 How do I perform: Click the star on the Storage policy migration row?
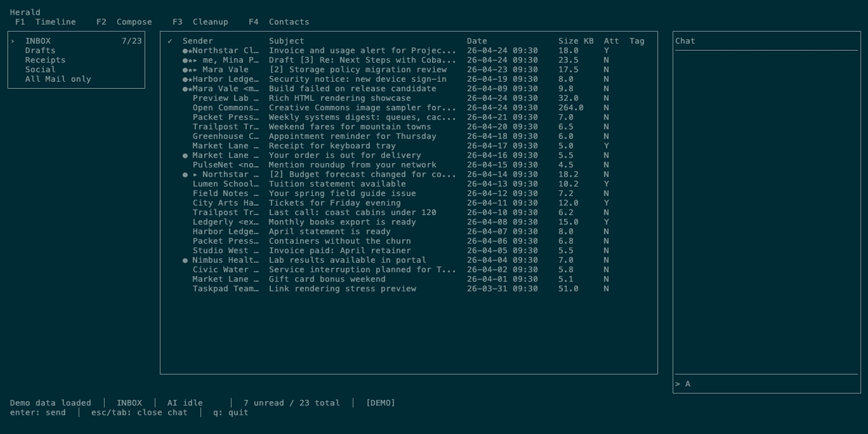coord(190,70)
